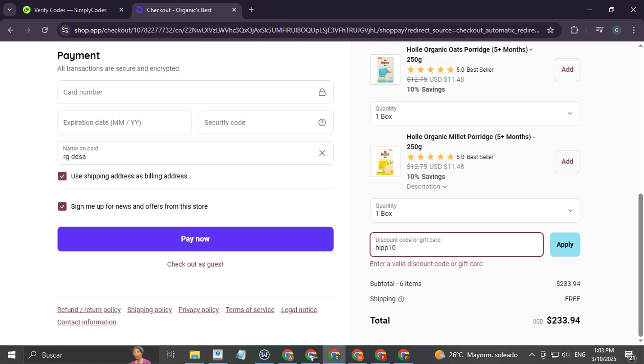Bookmark this page with the star icon
644x364 pixels.
click(550, 30)
